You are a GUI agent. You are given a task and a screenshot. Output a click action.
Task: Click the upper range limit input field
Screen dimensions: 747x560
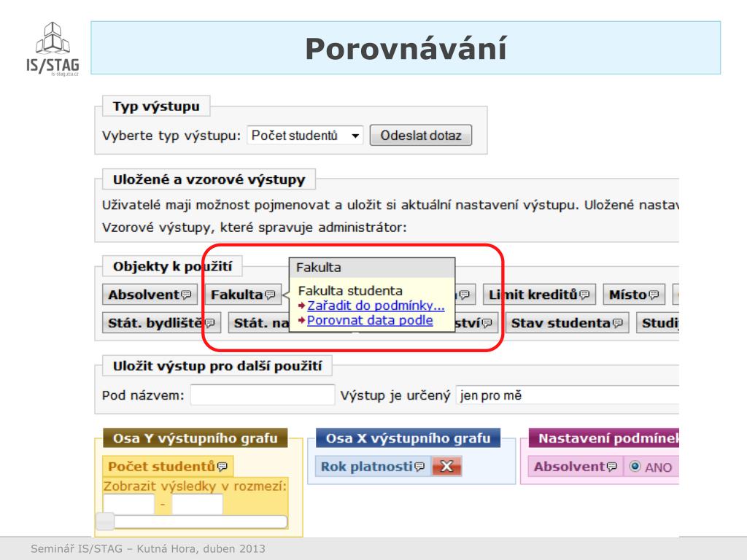coord(197,504)
